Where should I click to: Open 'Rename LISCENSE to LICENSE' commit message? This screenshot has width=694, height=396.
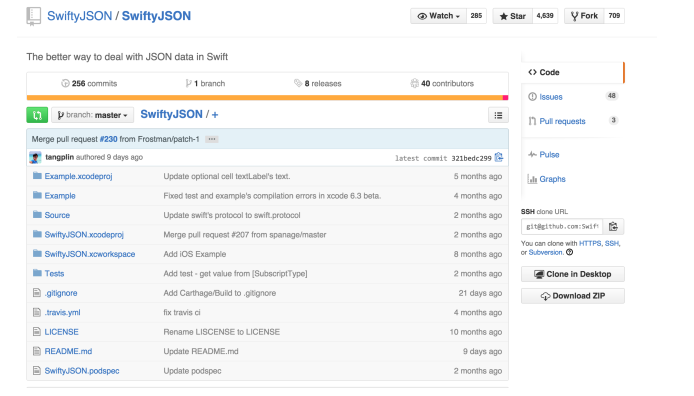pos(222,332)
